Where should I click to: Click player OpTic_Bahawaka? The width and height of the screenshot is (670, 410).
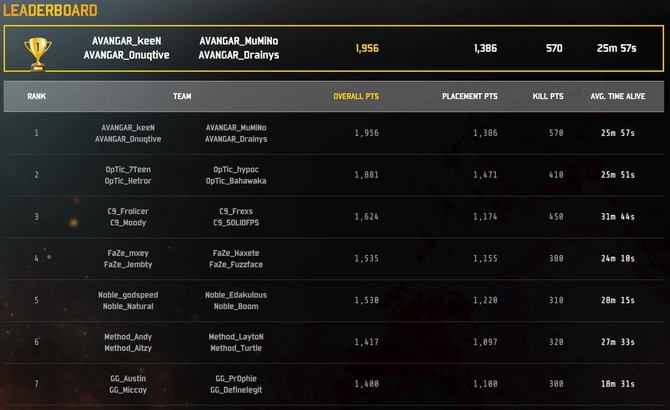[x=236, y=181]
